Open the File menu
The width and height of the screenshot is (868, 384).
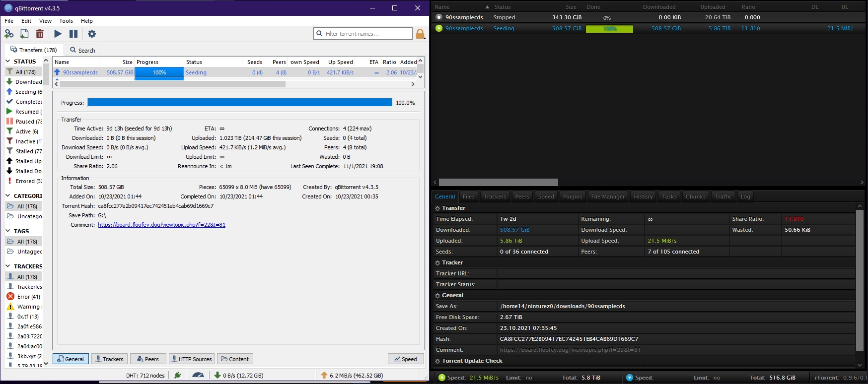pos(9,21)
